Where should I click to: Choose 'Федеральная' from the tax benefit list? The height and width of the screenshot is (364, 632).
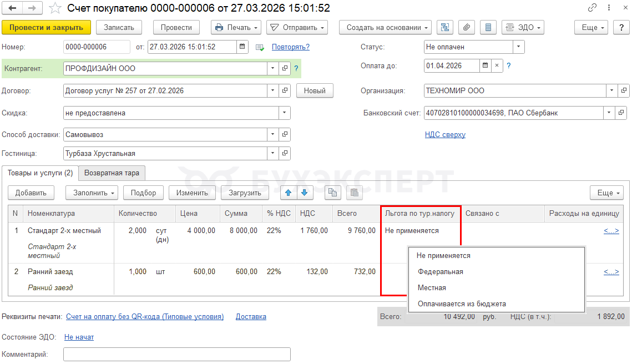tap(441, 272)
